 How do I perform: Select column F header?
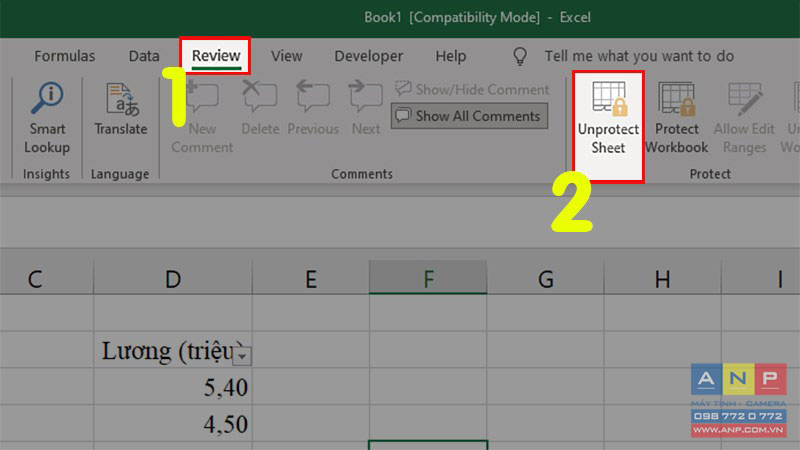pos(428,277)
